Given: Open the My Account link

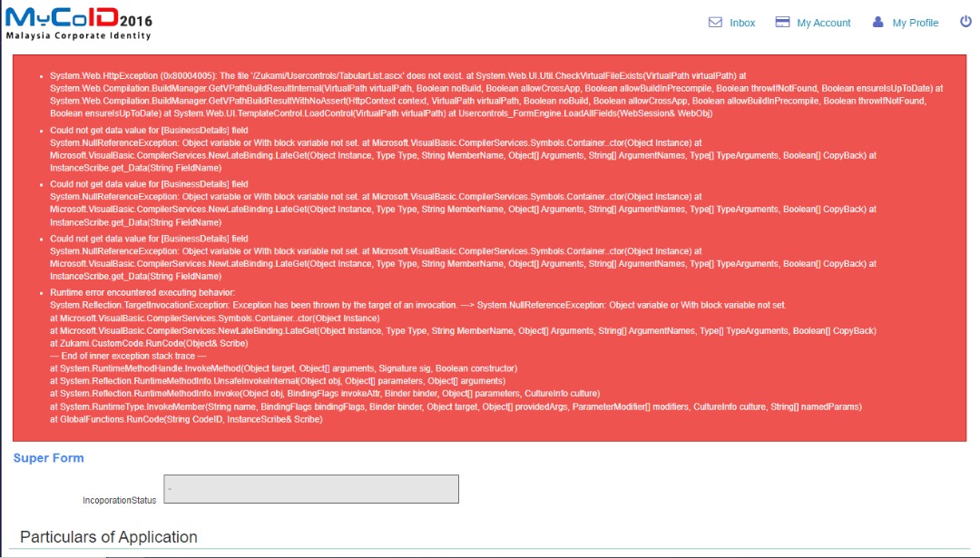Looking at the screenshot, I should pos(823,23).
